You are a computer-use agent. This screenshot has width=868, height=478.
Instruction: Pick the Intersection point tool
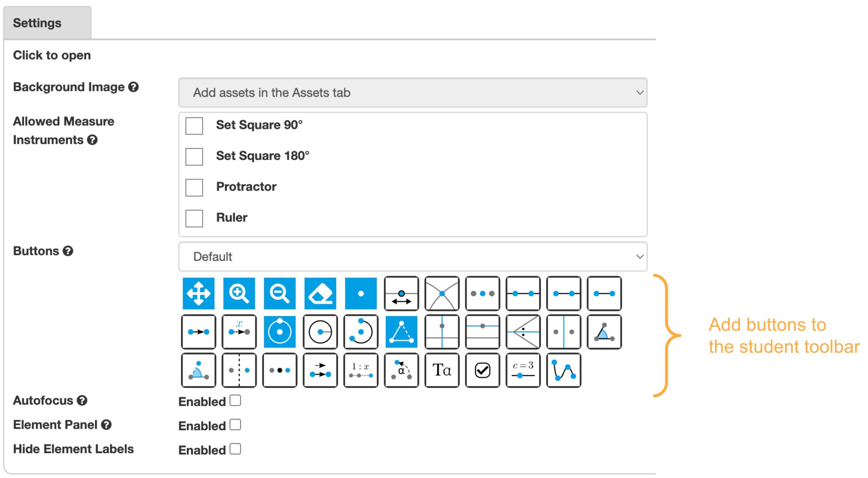click(442, 293)
